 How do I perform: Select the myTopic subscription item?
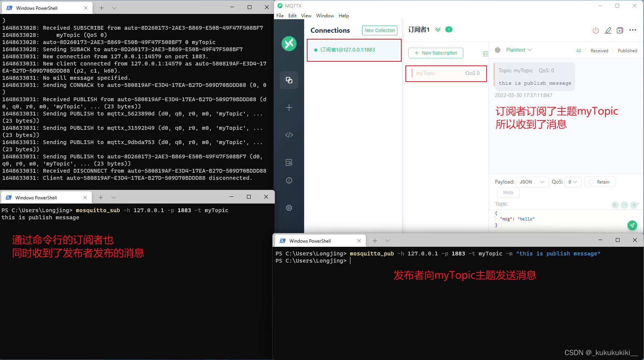[446, 73]
